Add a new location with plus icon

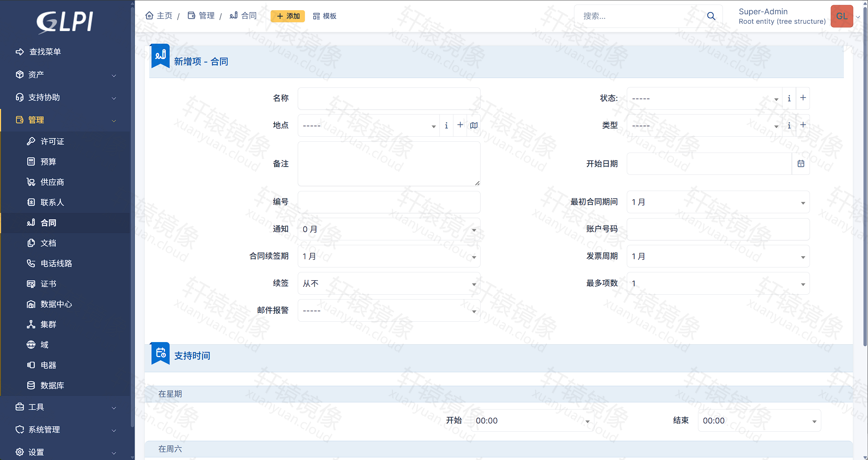click(460, 125)
